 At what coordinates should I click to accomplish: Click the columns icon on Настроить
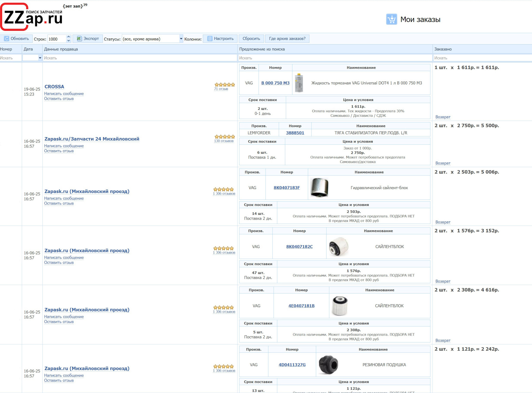coord(210,39)
